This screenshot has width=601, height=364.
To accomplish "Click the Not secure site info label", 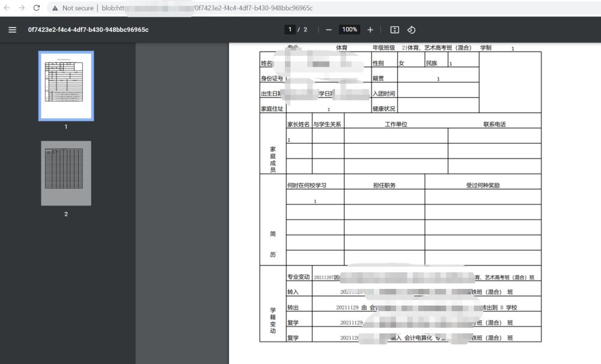I will 78,8.
